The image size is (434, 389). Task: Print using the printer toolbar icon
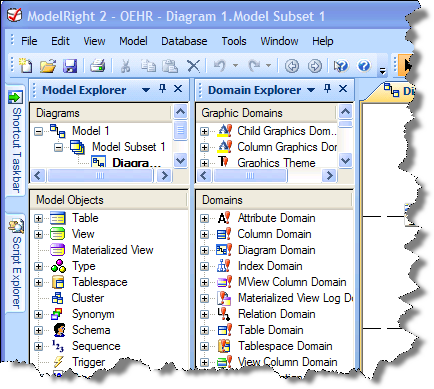98,65
